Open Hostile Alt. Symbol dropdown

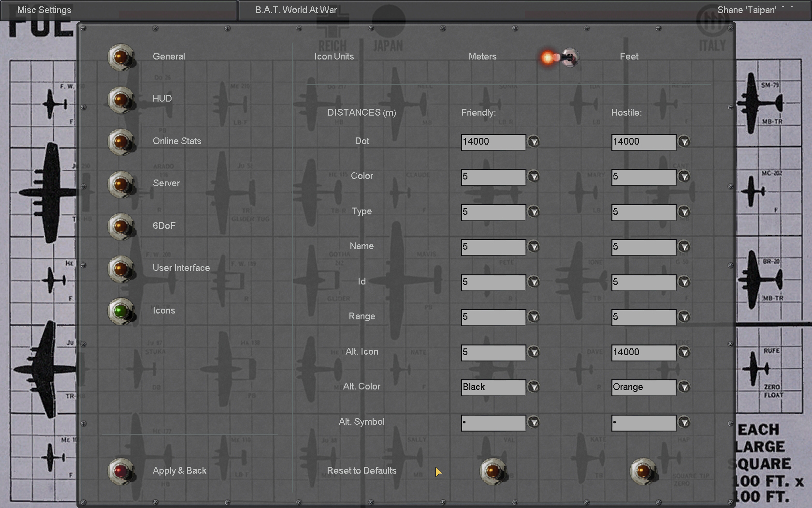click(684, 422)
